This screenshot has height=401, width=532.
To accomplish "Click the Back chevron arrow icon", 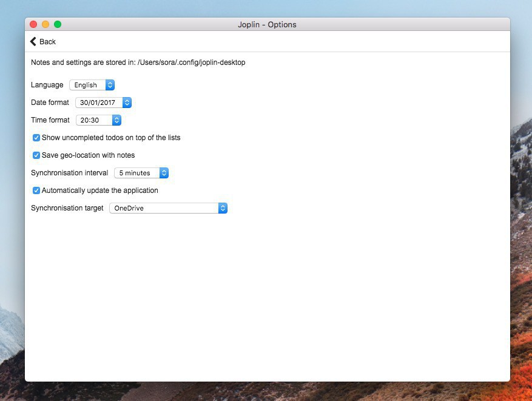I will 33,41.
